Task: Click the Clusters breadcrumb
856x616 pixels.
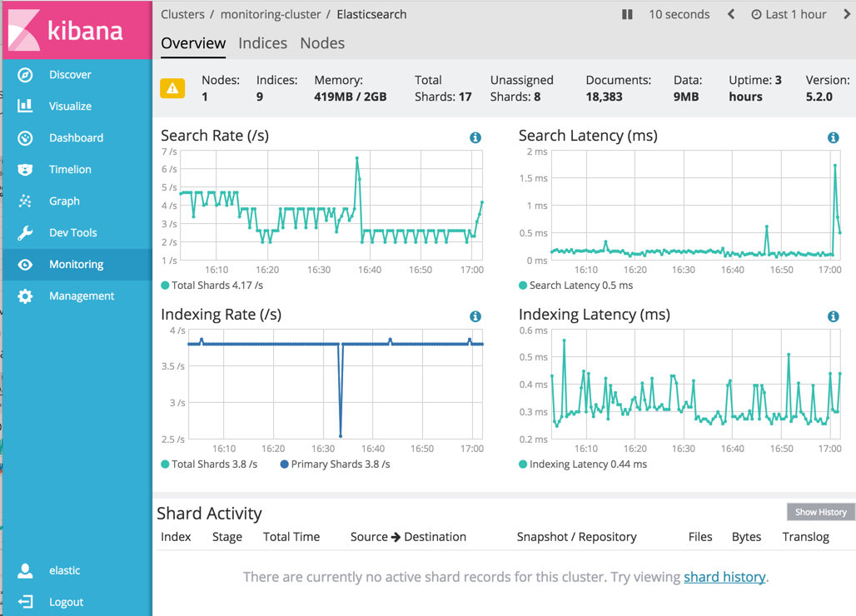Action: point(182,14)
